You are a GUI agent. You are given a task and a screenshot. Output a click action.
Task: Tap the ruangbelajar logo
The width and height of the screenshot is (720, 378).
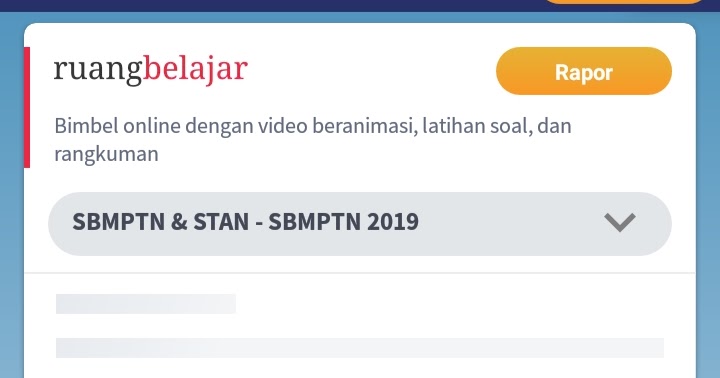pyautogui.click(x=151, y=70)
